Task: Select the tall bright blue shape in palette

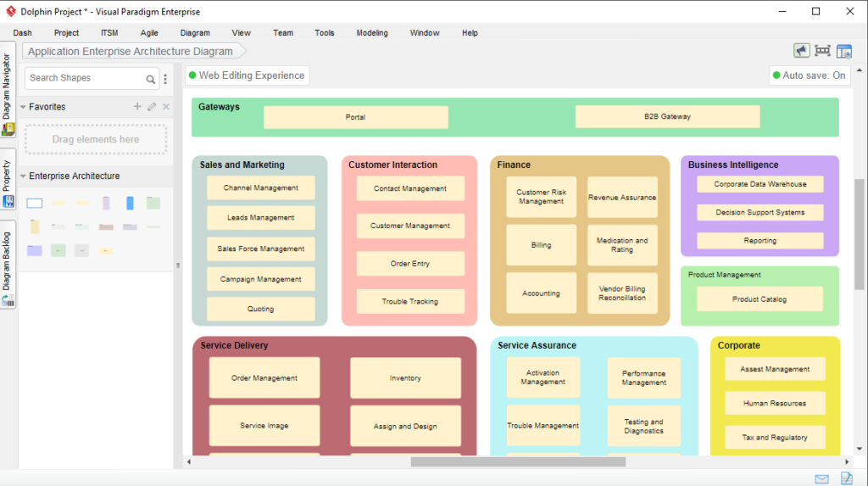Action: pos(130,204)
